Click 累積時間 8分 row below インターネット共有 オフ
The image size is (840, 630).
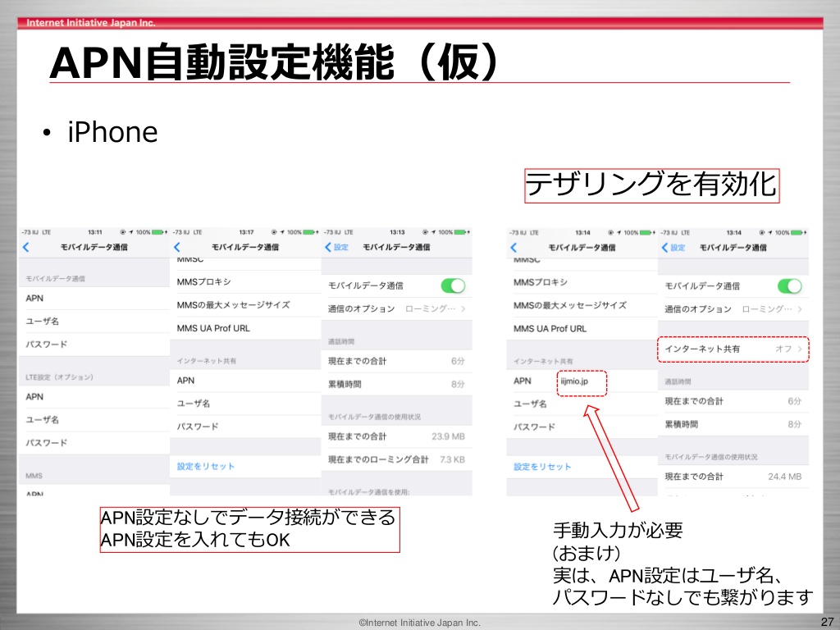(733, 424)
